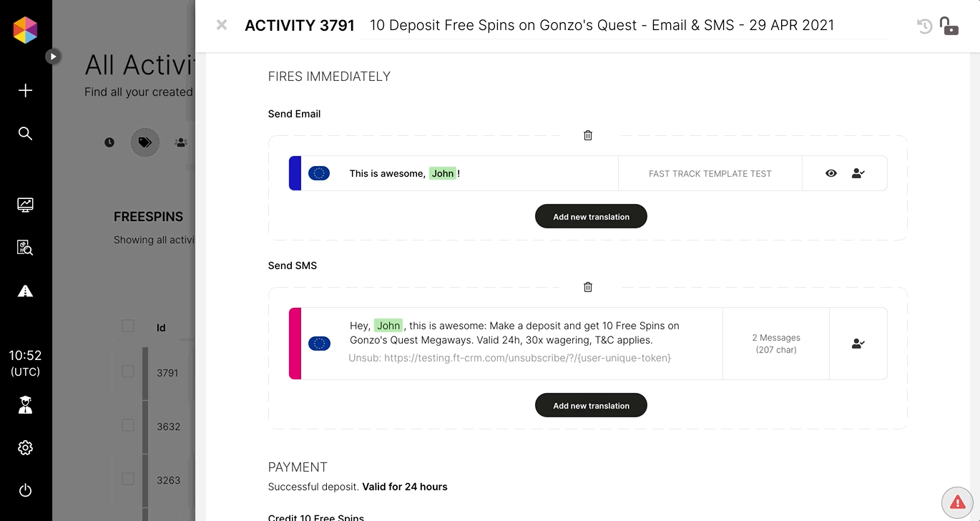Viewport: 980px width, 521px height.
Task: Open search from the left sidebar magnifier
Action: pos(25,134)
